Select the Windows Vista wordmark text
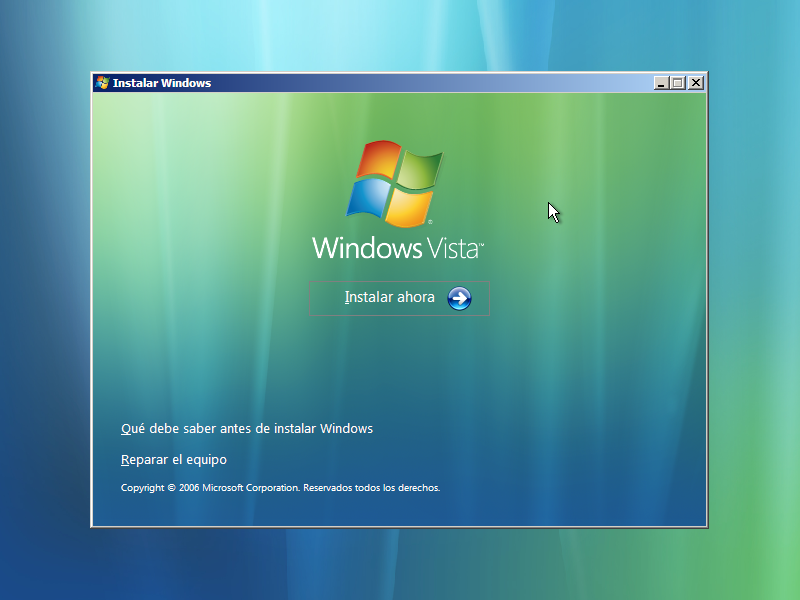800x600 pixels. click(398, 245)
